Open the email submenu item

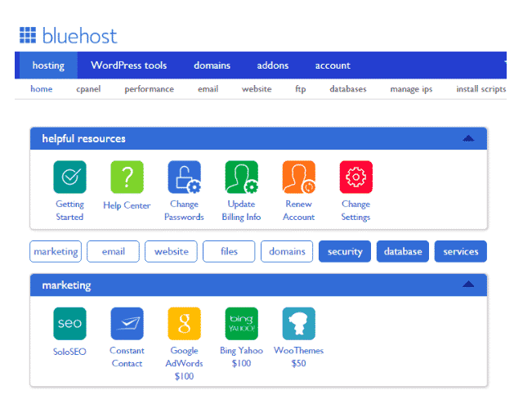pyautogui.click(x=208, y=89)
